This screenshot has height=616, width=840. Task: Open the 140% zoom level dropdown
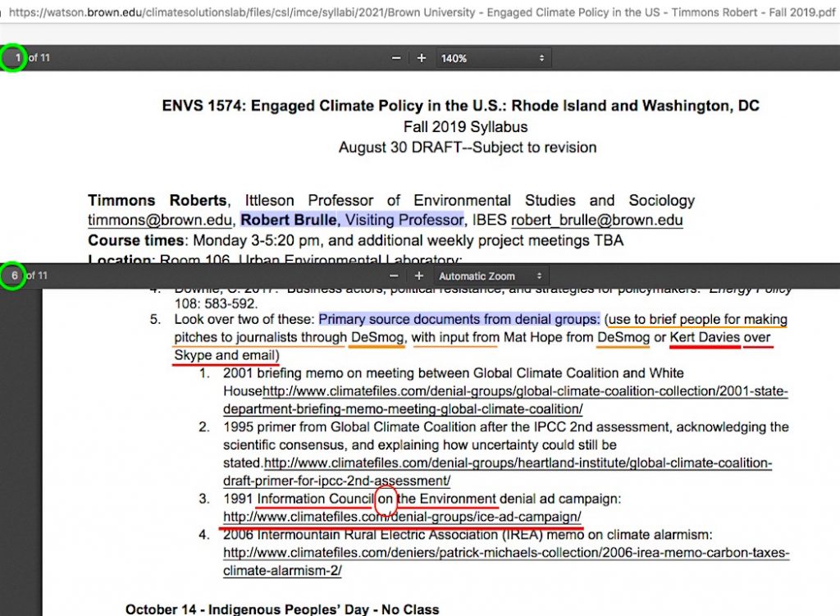point(492,58)
